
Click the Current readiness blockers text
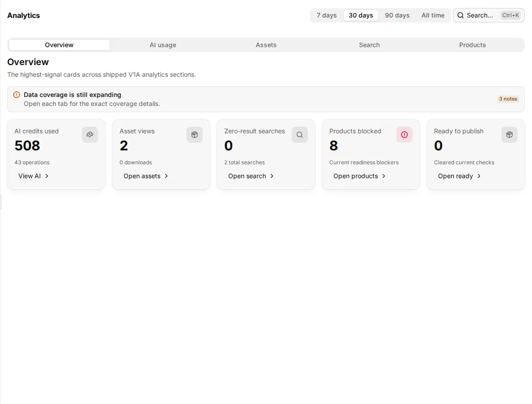tap(364, 162)
